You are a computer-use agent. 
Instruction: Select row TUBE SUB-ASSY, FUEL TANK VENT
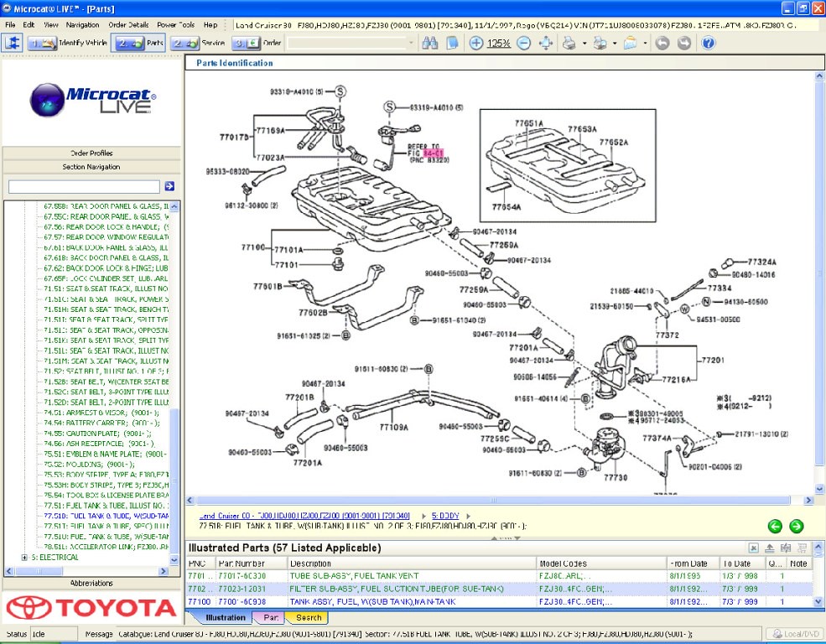coord(500,576)
